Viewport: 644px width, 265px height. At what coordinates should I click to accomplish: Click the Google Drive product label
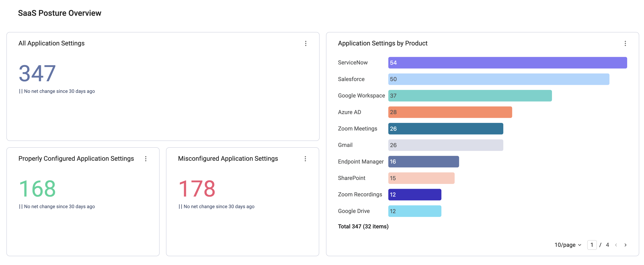[354, 211]
